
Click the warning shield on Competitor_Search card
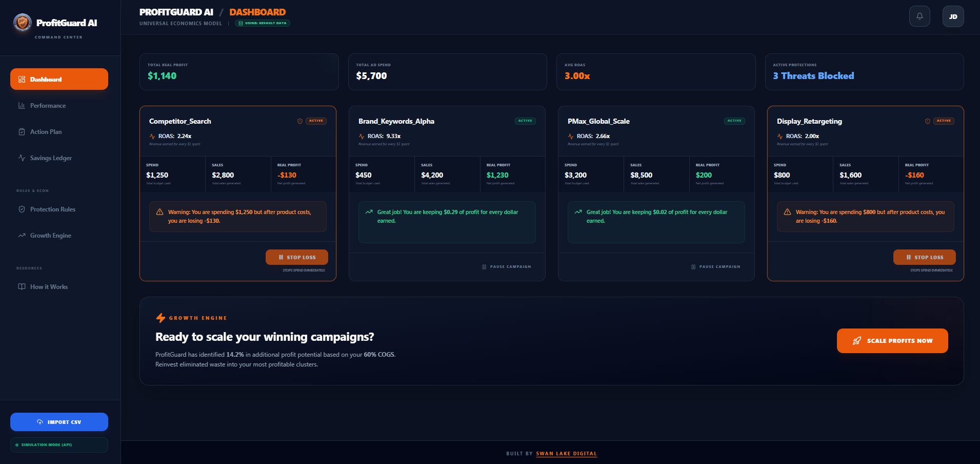click(300, 121)
